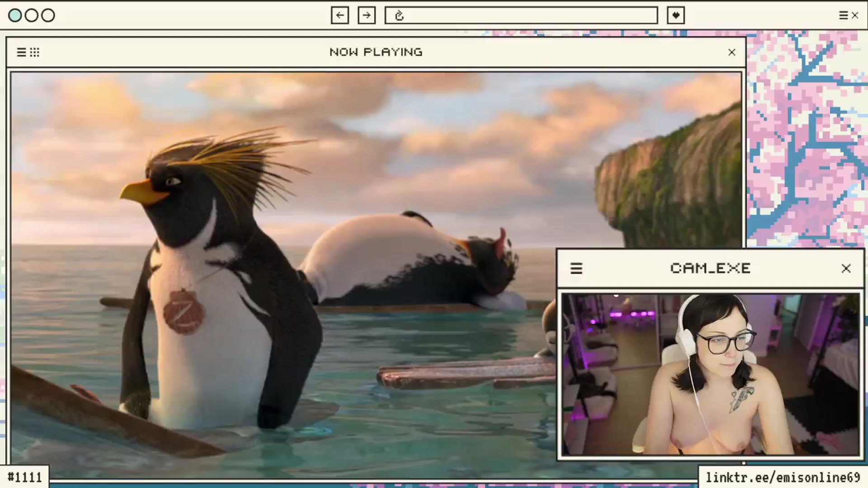The image size is (868, 488).
Task: Open the Now Playing list menu icon
Action: 21,52
